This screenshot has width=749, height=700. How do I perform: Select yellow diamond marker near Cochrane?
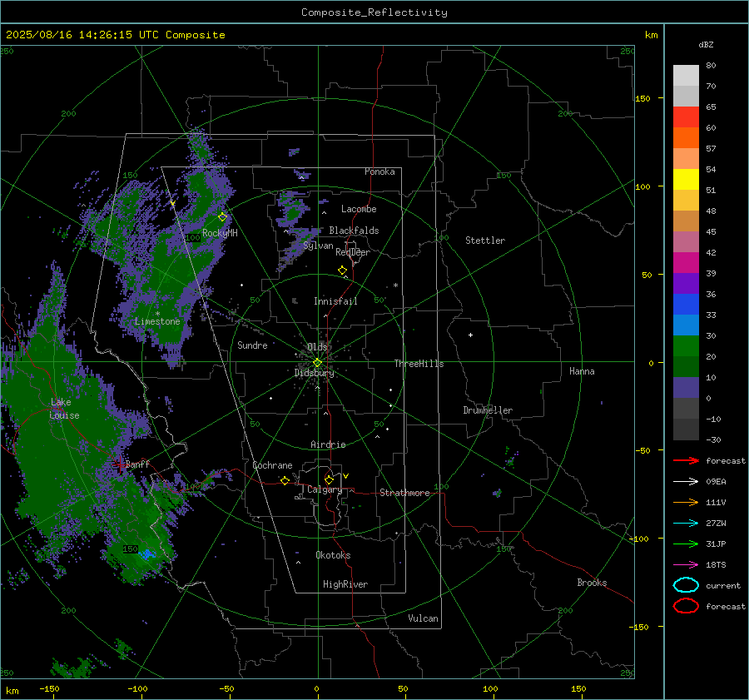pyautogui.click(x=285, y=480)
